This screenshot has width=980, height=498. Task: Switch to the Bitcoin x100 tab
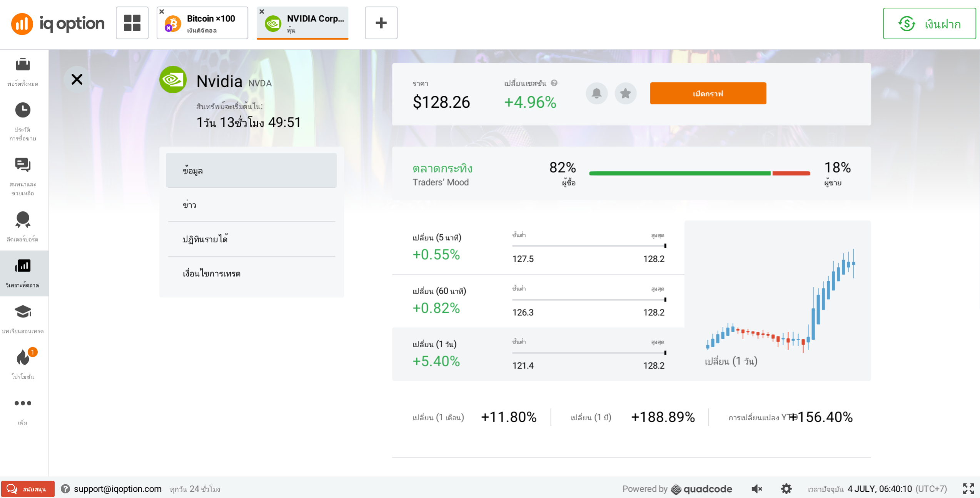(x=202, y=23)
